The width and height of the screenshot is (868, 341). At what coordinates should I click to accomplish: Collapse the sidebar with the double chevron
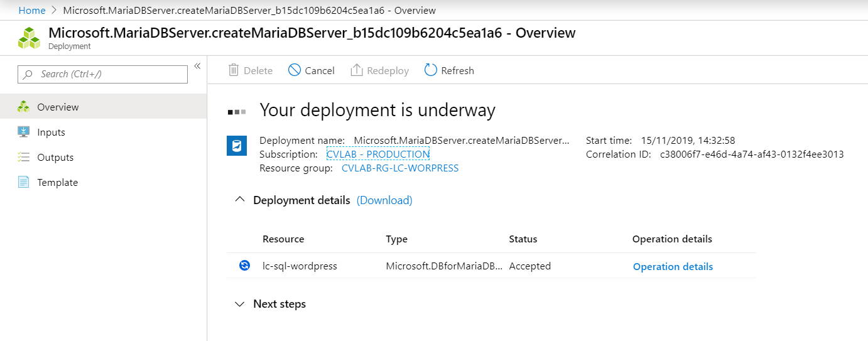tap(197, 66)
